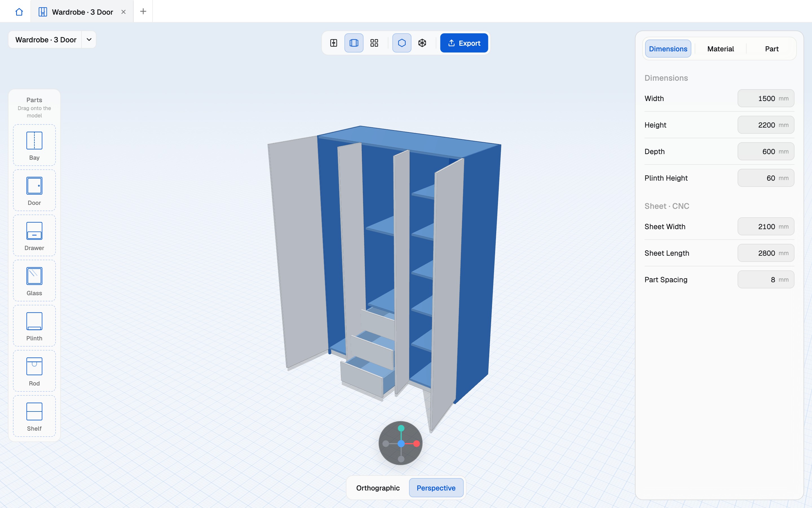Click the Sheet Length input field

766,253
